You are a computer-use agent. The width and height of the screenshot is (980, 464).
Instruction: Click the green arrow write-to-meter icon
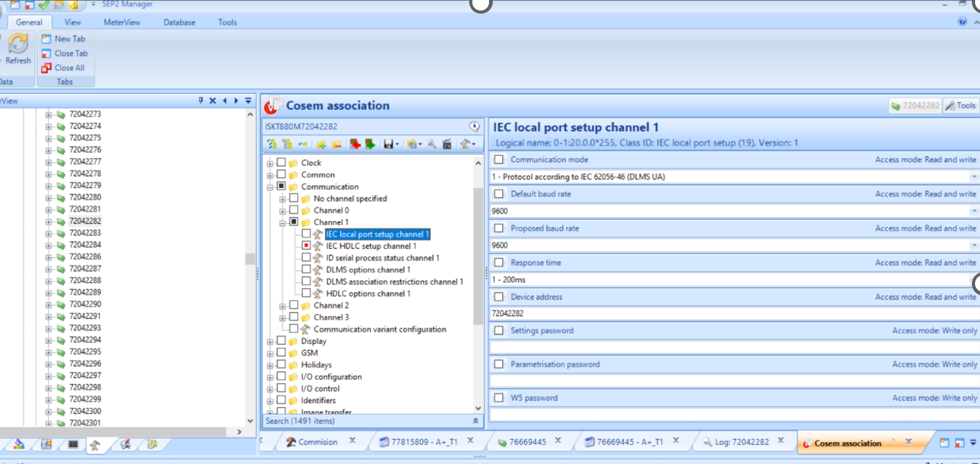pyautogui.click(x=370, y=144)
